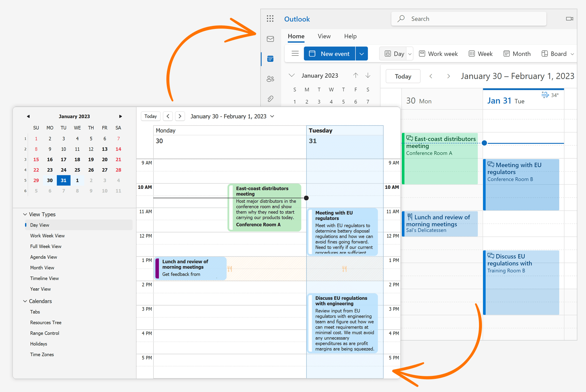Open the Board view dropdown
Image resolution: width=586 pixels, height=392 pixels.
coord(572,53)
